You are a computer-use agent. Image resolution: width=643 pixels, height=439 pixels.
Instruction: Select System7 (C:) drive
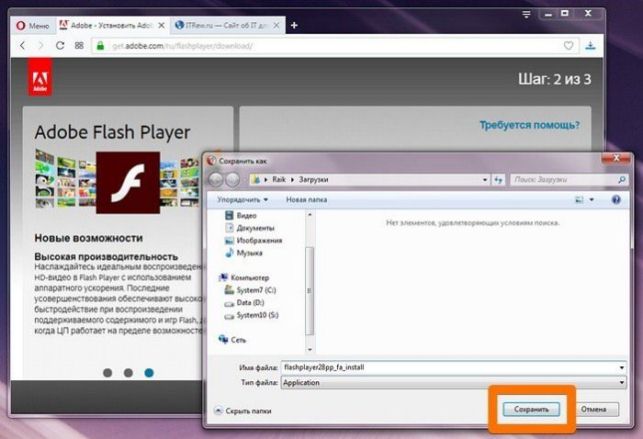pyautogui.click(x=250, y=290)
